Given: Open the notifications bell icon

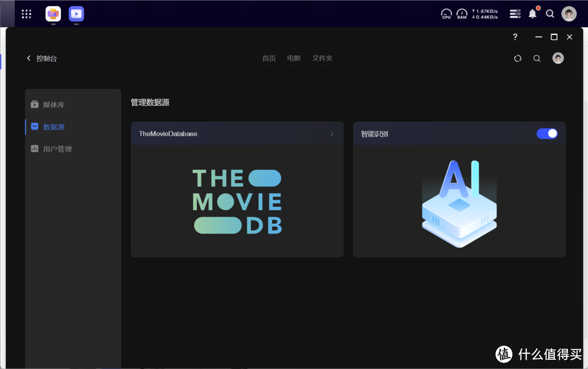Looking at the screenshot, I should pyautogui.click(x=532, y=14).
